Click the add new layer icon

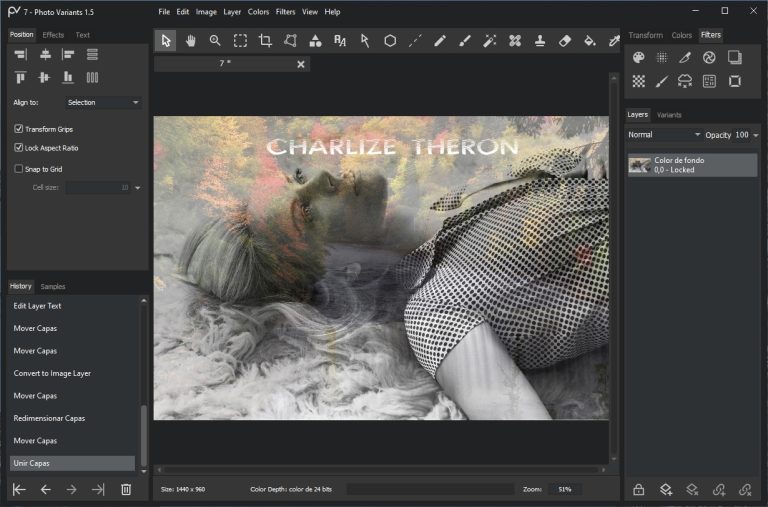tap(666, 489)
